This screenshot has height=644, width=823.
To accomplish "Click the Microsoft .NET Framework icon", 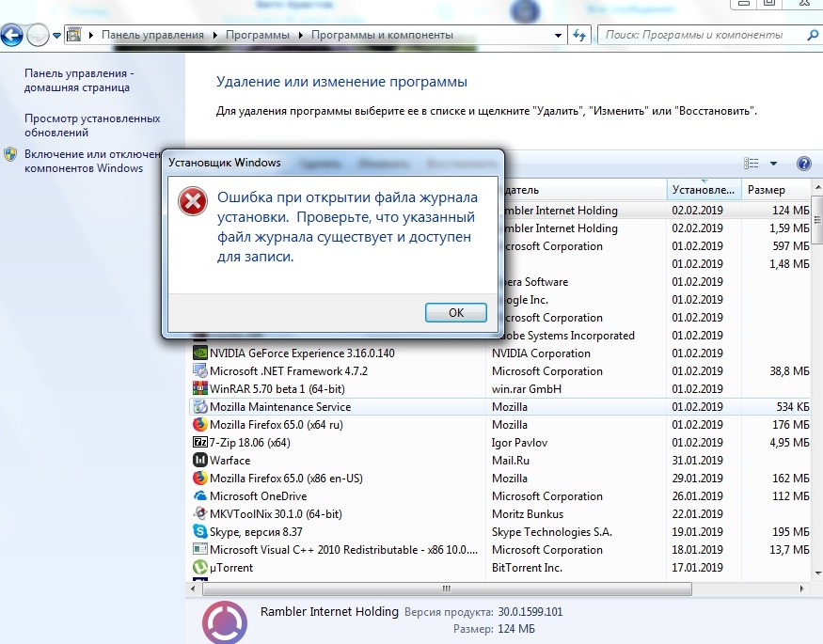I will [200, 370].
